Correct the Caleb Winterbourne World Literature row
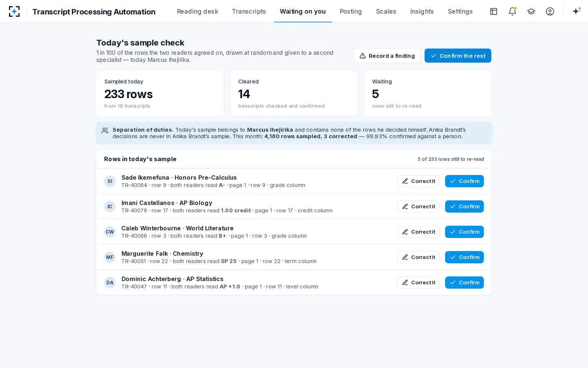 pos(418,232)
